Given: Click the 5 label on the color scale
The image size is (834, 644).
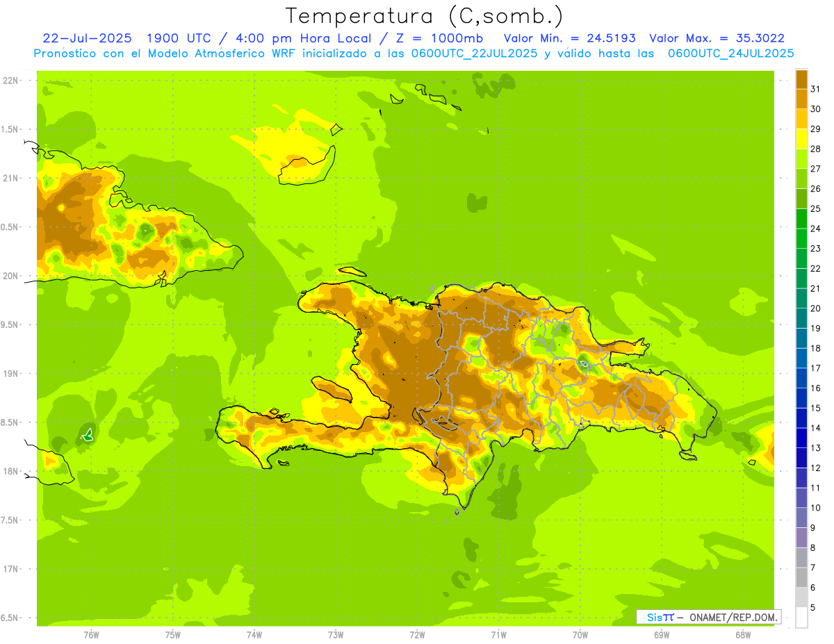Looking at the screenshot, I should 813,608.
